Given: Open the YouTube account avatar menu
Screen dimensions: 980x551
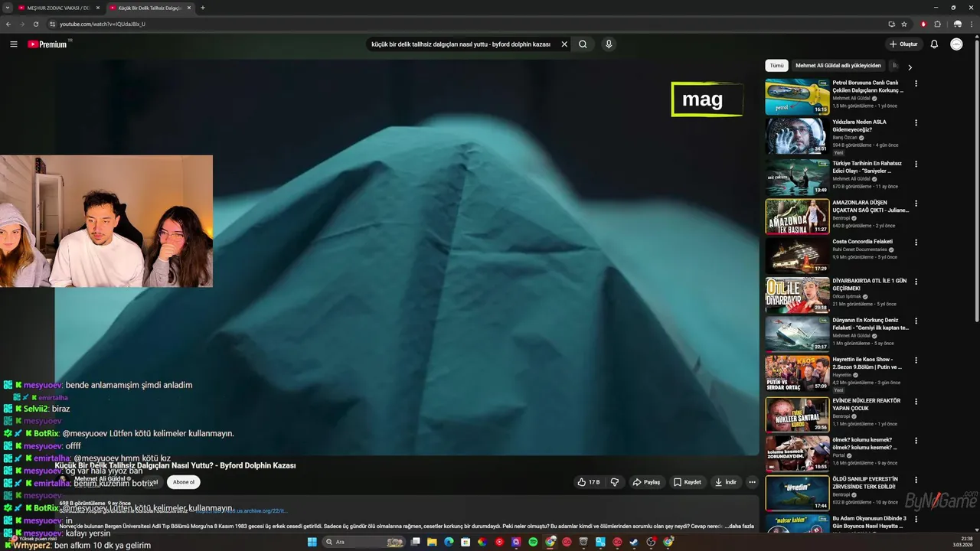Looking at the screenshot, I should tap(956, 44).
